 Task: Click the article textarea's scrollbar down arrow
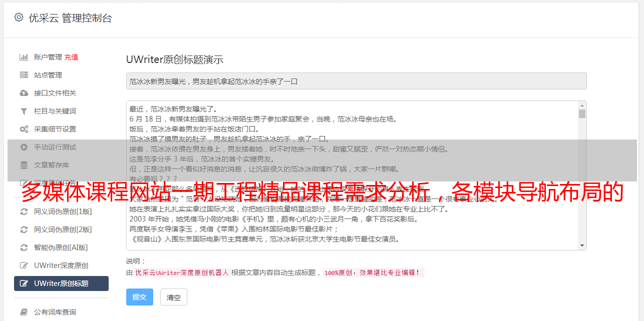(582, 245)
